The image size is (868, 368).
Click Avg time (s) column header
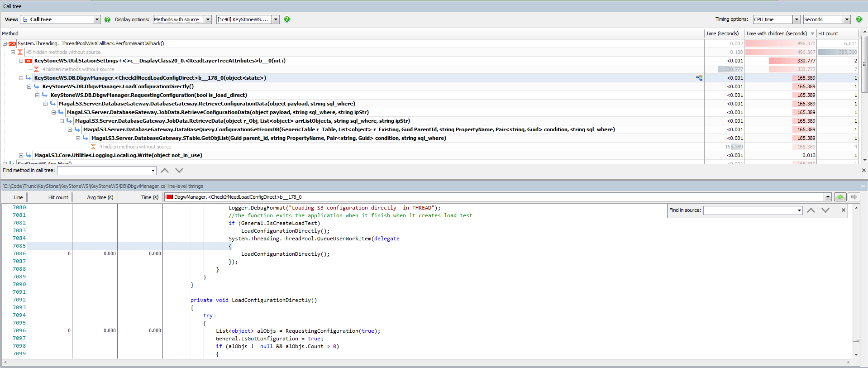point(95,197)
